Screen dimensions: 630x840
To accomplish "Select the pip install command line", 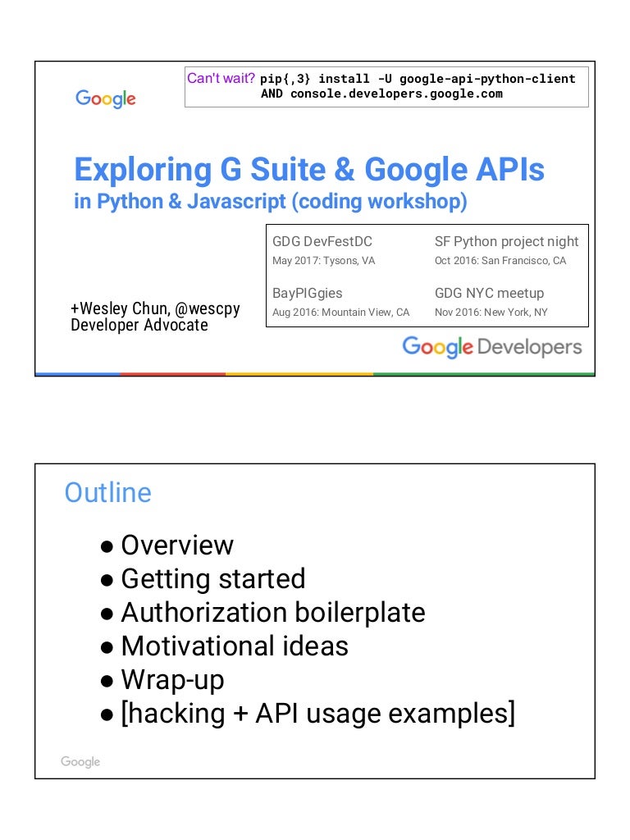I will (418, 79).
